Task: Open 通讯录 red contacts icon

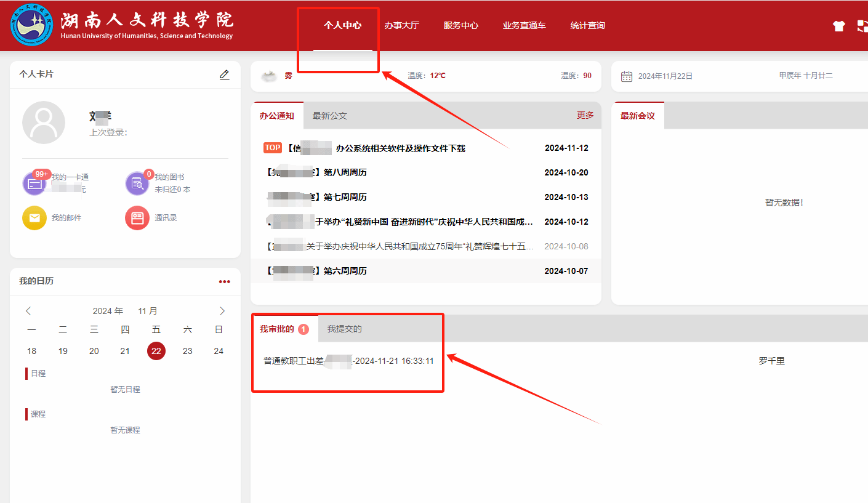Action: click(137, 218)
